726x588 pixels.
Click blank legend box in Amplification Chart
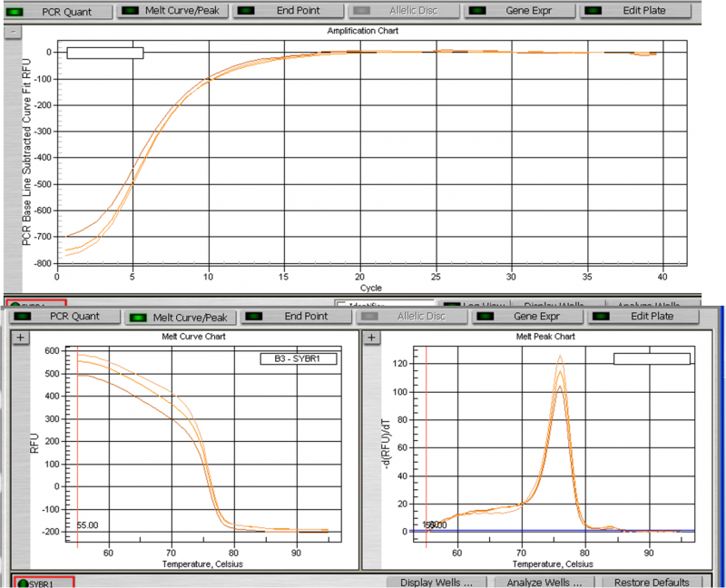coord(105,54)
